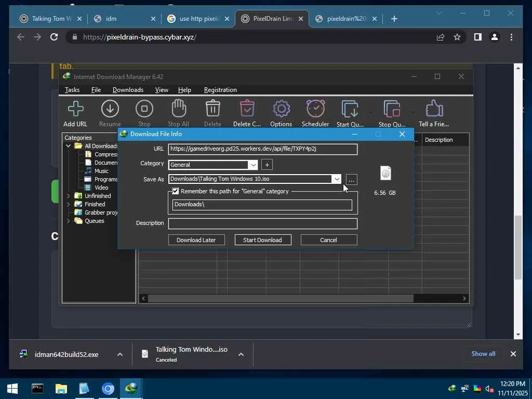Click Show all downloads link
The width and height of the screenshot is (532, 399).
tap(483, 353)
